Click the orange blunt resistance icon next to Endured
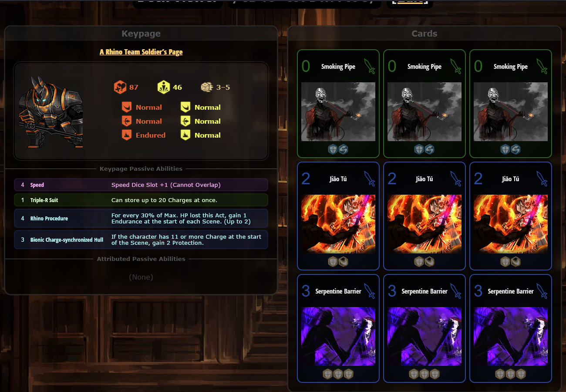The height and width of the screenshot is (392, 566). (126, 135)
